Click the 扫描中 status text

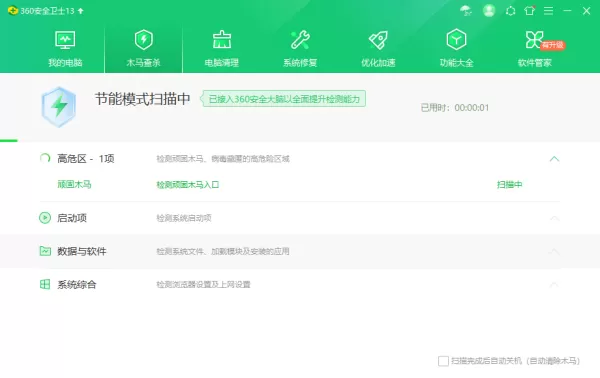coord(509,185)
